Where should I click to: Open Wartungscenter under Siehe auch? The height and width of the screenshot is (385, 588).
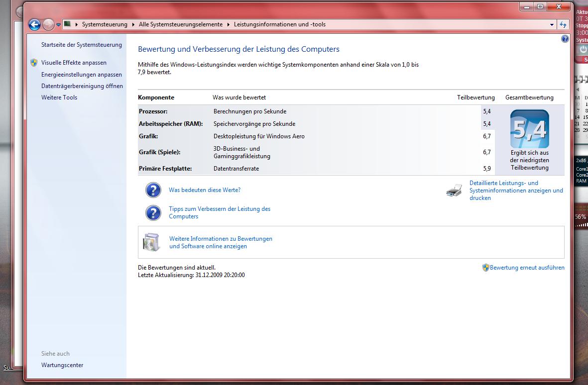point(62,365)
